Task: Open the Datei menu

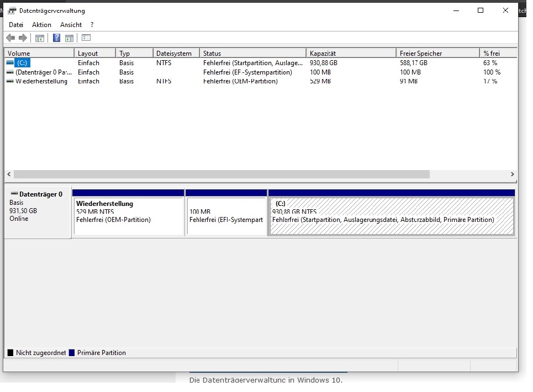Action: pyautogui.click(x=16, y=25)
